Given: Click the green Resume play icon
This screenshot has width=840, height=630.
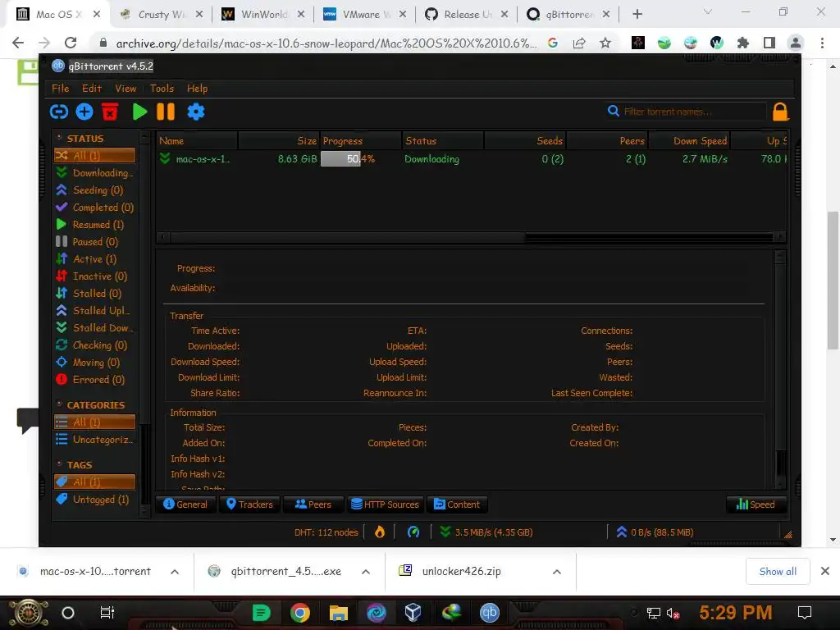Looking at the screenshot, I should (x=139, y=112).
